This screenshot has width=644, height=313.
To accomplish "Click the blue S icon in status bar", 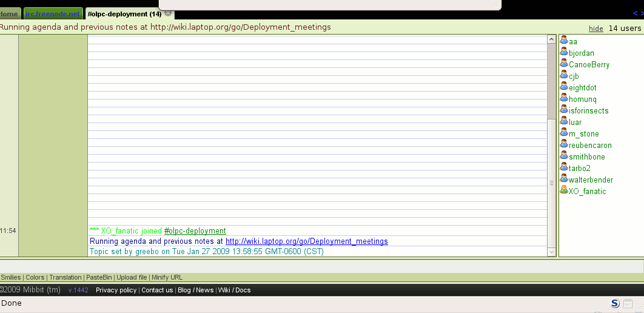I will (x=615, y=303).
